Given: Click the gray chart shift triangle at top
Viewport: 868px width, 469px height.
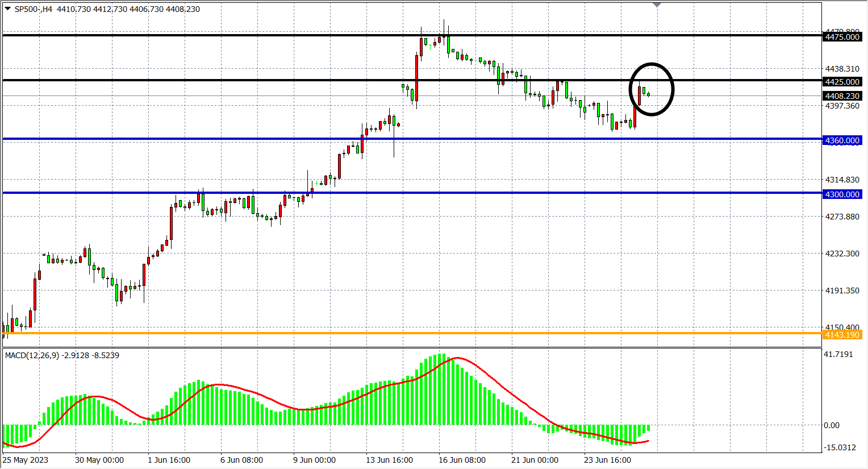Looking at the screenshot, I should 657,5.
